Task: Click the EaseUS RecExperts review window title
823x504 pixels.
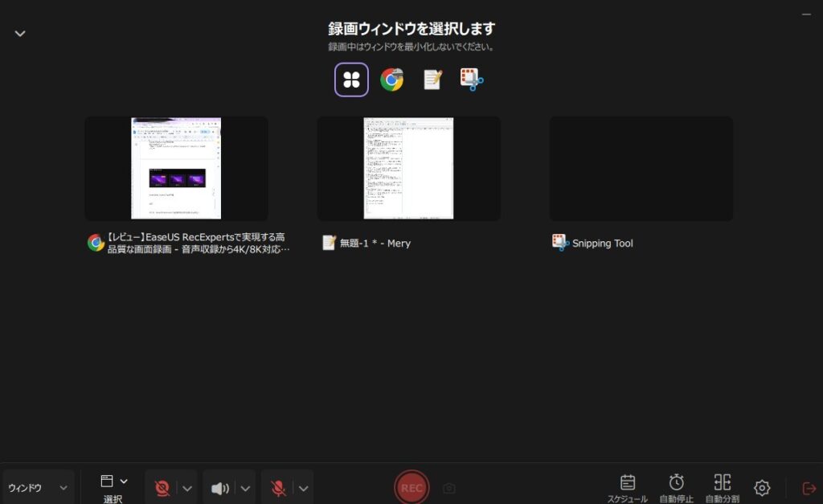Action: pyautogui.click(x=198, y=243)
